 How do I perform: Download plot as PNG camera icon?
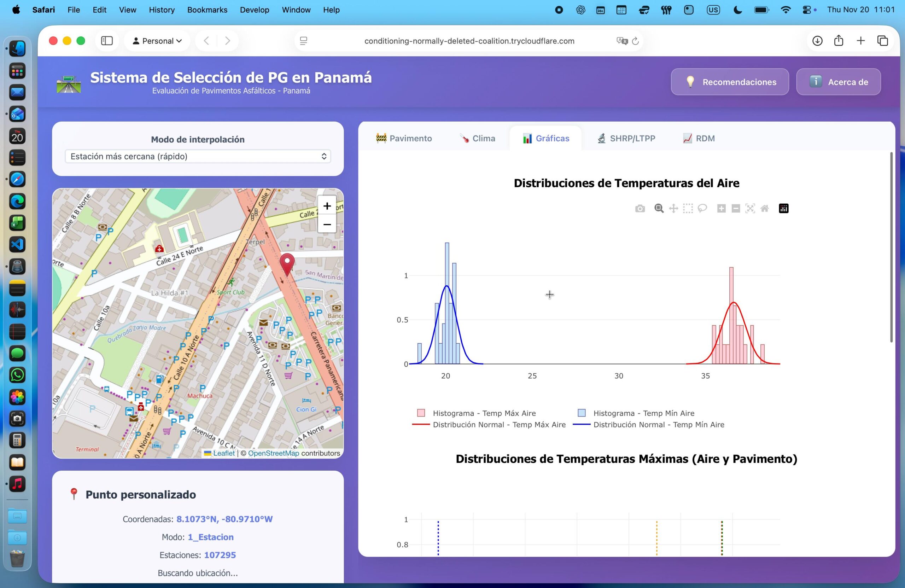pos(640,208)
